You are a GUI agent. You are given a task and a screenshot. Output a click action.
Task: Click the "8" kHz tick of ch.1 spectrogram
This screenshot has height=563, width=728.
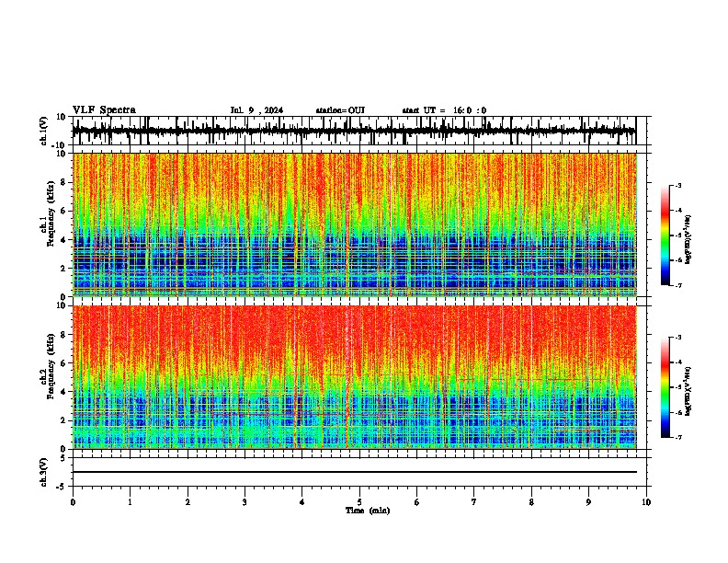pyautogui.click(x=64, y=182)
